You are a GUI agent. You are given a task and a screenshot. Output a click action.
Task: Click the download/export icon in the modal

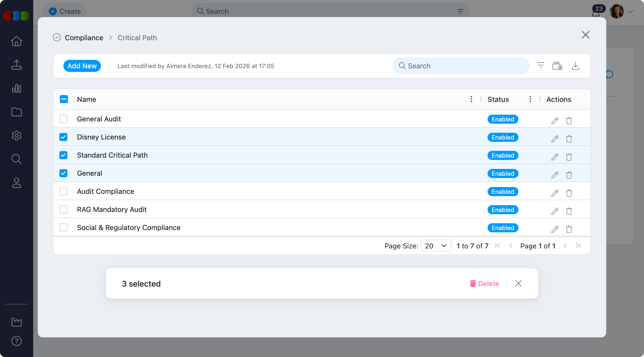(576, 66)
